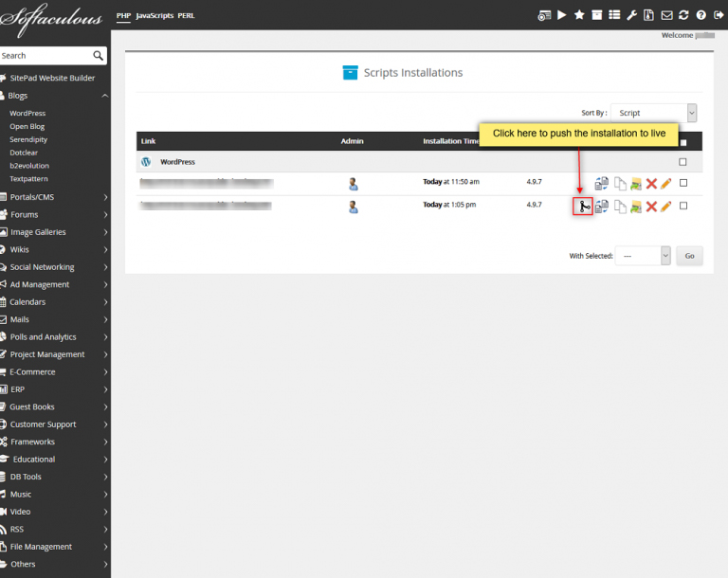Open settings wrench icon
Viewport: 728px width, 578px height.
click(631, 15)
